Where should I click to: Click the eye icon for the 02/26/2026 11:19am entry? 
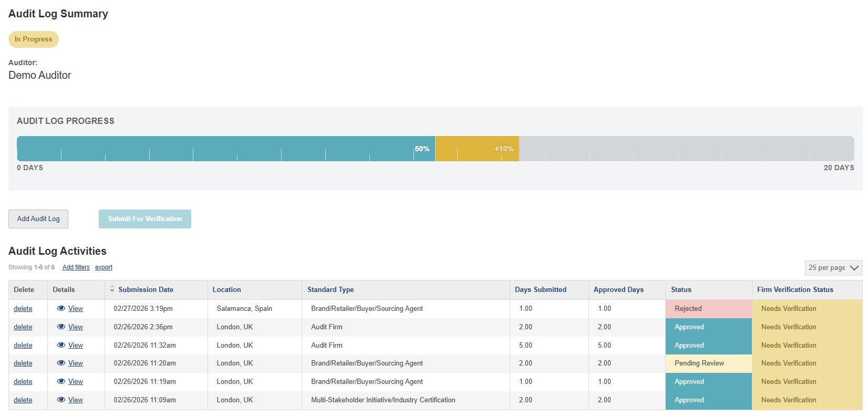(61, 381)
